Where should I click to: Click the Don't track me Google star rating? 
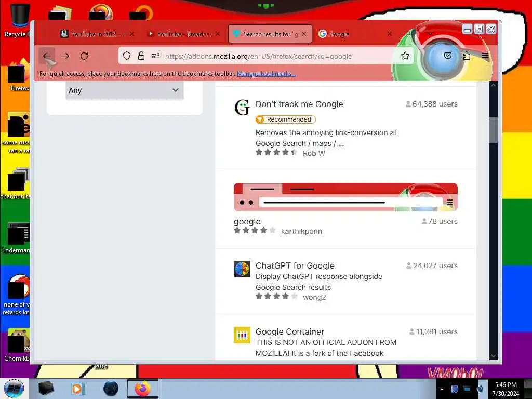coord(276,152)
